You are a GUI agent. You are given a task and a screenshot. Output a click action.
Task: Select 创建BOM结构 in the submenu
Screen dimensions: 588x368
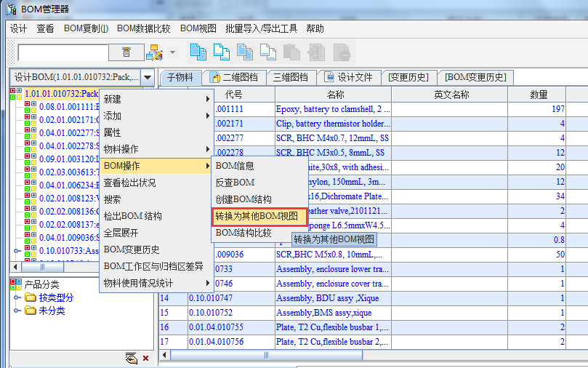pyautogui.click(x=259, y=199)
